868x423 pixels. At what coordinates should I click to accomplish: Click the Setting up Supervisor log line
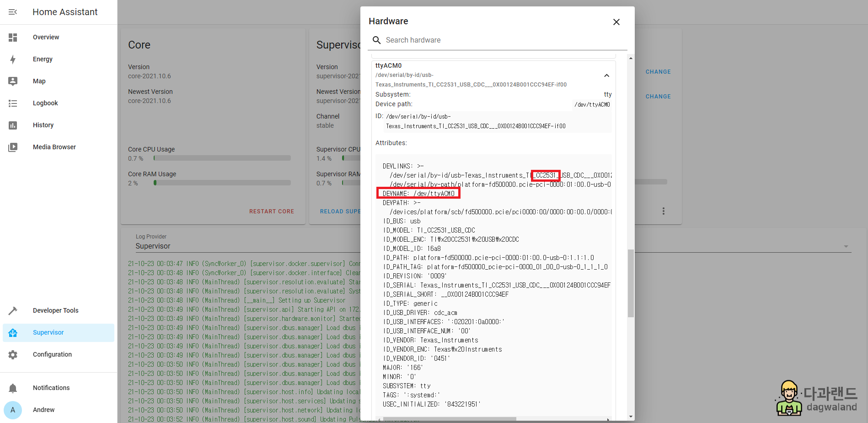coord(237,300)
